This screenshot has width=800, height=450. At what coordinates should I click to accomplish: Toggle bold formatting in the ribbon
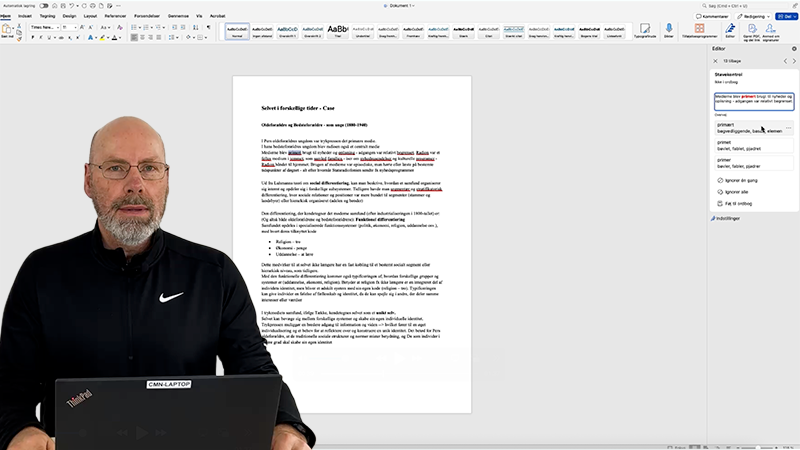pos(33,37)
